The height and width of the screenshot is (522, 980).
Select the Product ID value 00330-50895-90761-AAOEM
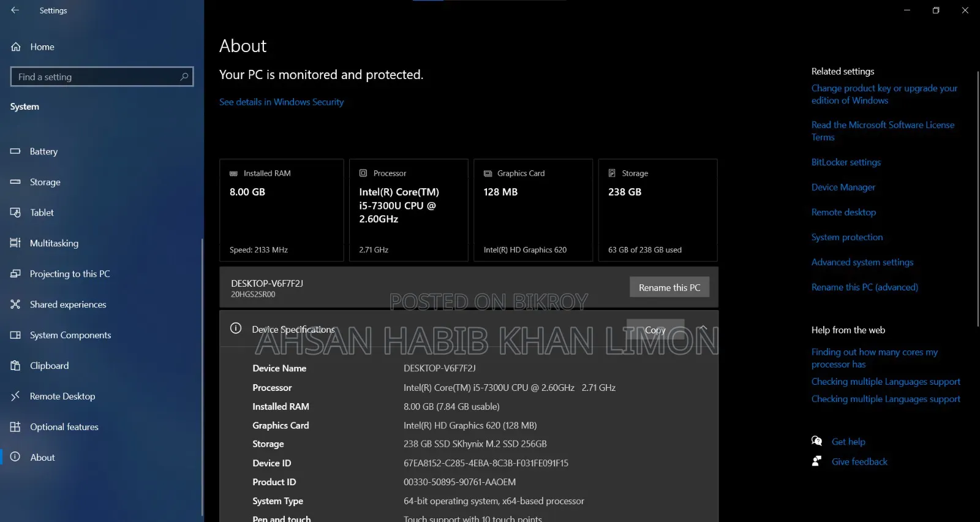pyautogui.click(x=459, y=482)
